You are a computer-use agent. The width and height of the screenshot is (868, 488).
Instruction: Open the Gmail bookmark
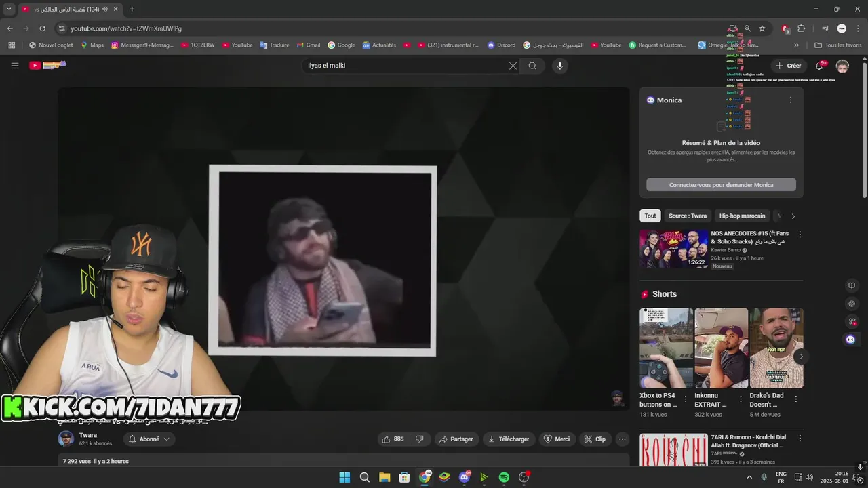click(x=309, y=45)
